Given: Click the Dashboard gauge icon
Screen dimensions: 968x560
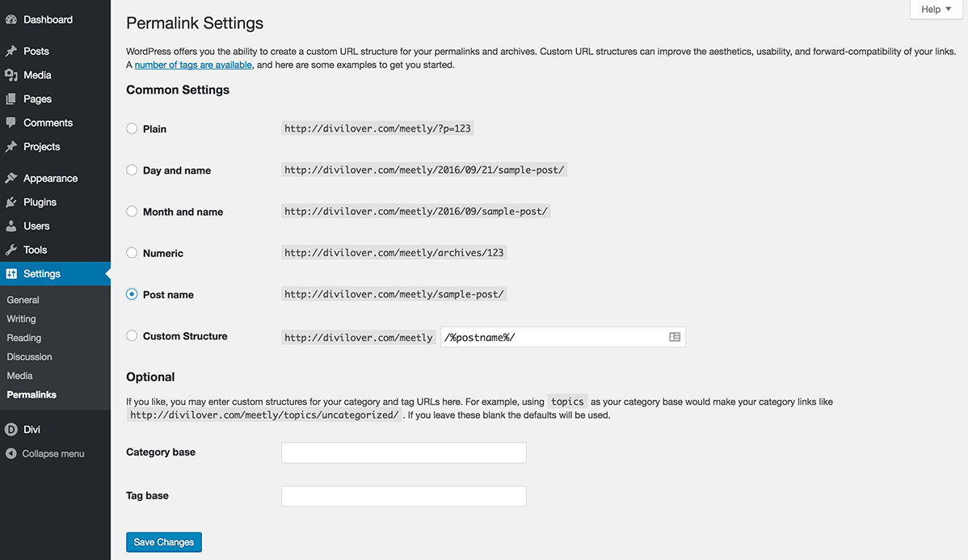Looking at the screenshot, I should (11, 19).
